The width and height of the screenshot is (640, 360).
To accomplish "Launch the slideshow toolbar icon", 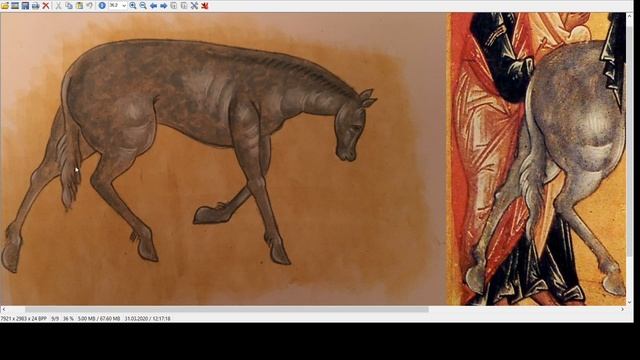I will pos(15,6).
